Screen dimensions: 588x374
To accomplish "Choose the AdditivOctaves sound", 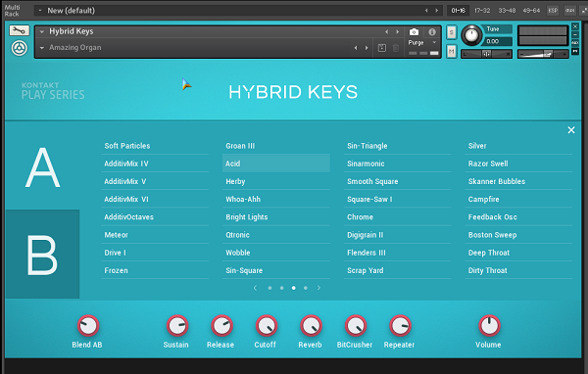I will 155,217.
